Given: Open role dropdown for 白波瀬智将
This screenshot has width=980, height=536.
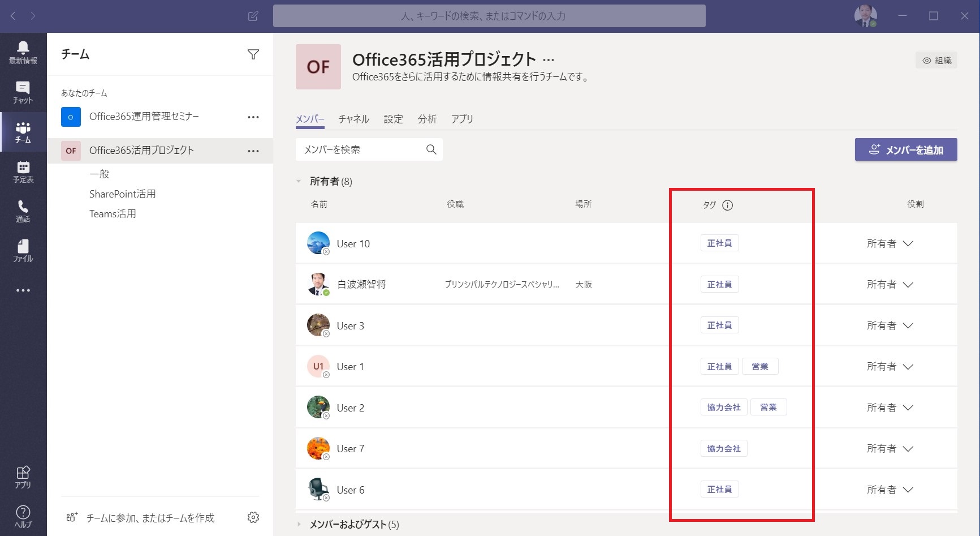Looking at the screenshot, I should pos(890,285).
